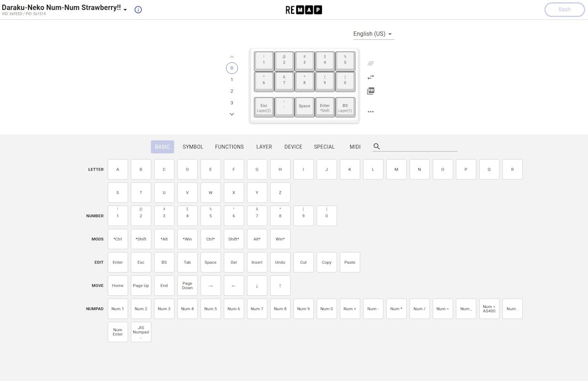The height and width of the screenshot is (381, 588).
Task: Open the three-dots more menu
Action: [x=371, y=112]
